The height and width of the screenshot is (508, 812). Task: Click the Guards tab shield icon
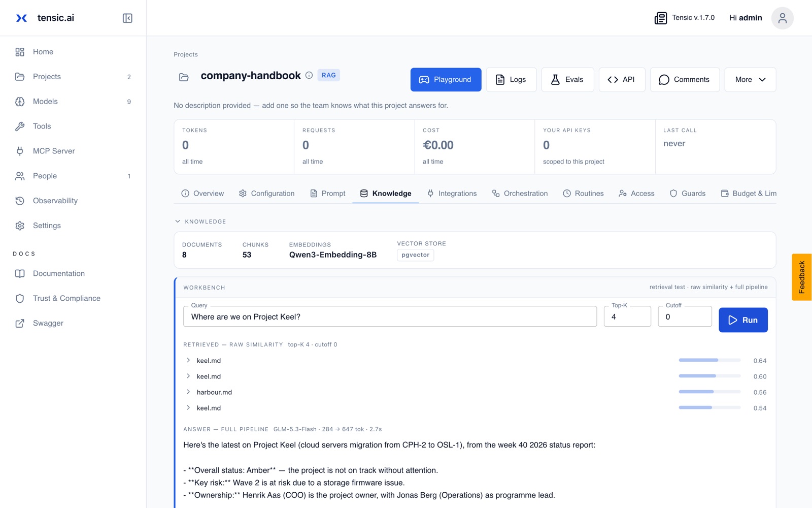tap(673, 194)
